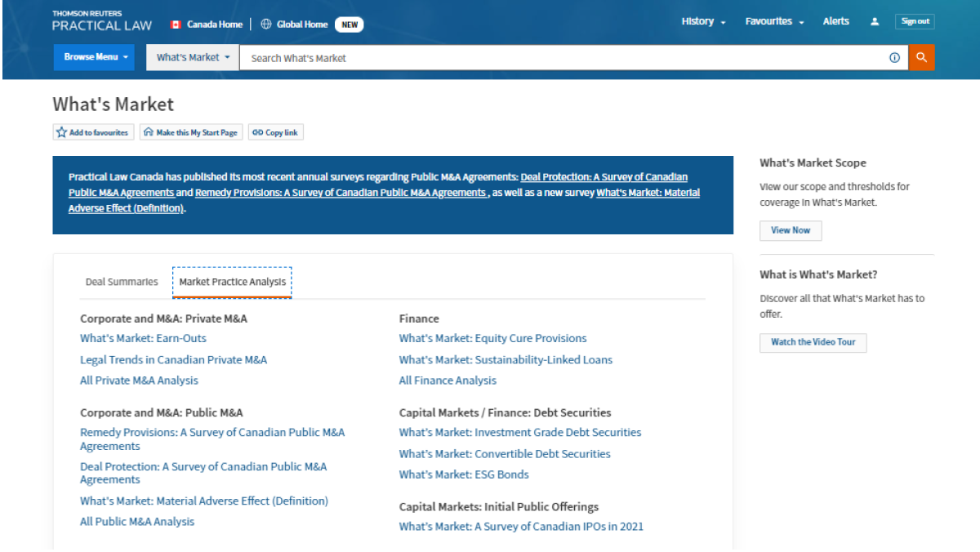Click the Sign out button
This screenshot has width=980, height=552.
(915, 22)
